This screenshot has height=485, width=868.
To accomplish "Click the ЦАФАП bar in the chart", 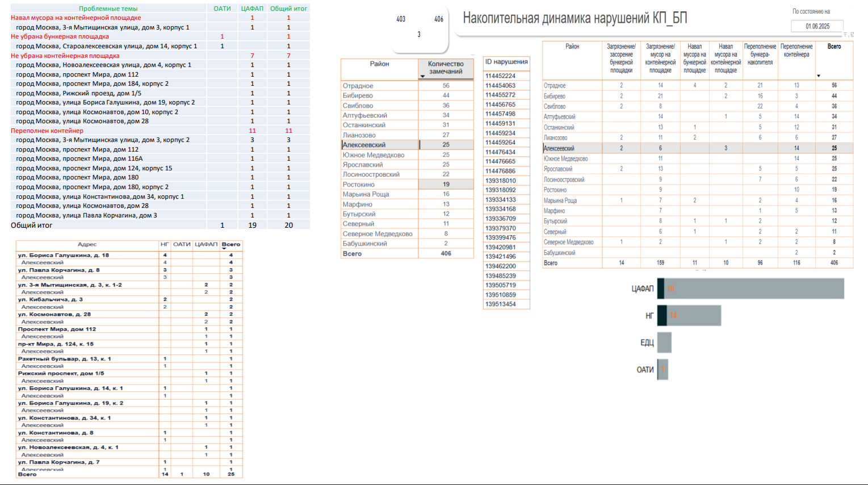I will (750, 289).
